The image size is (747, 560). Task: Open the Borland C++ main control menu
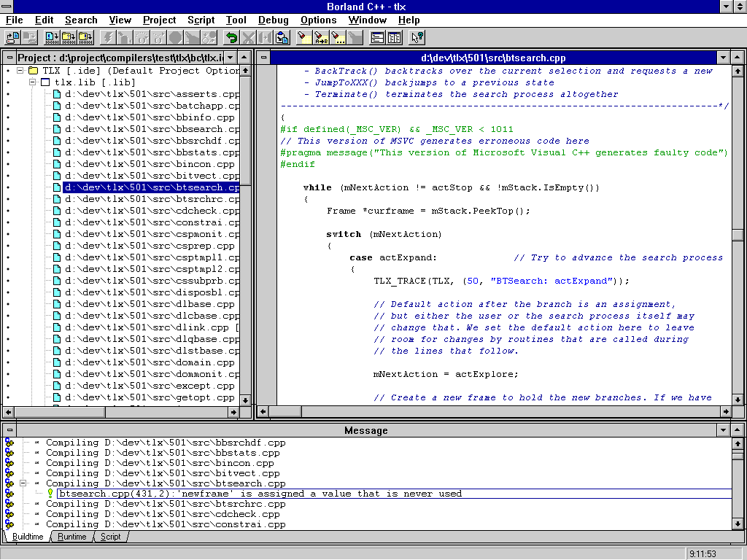6,7
